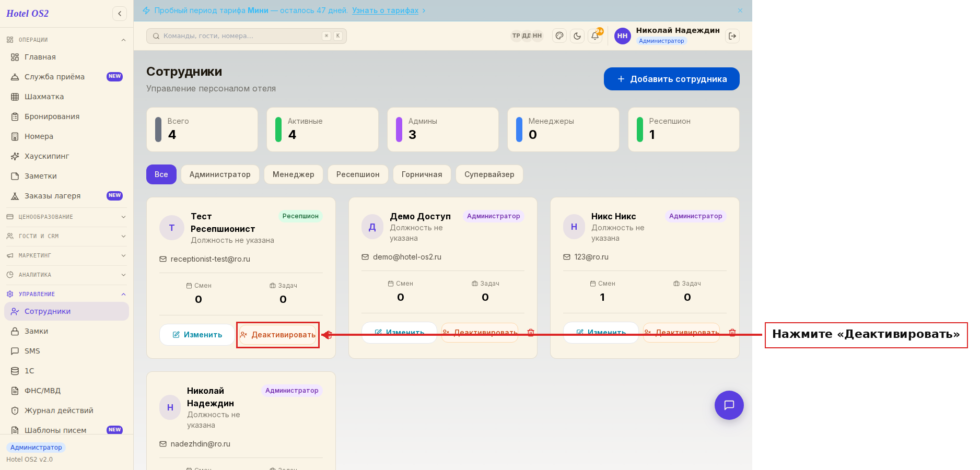Delete Никс Никс with trash icon
Viewport: 980px width, 470px height.
point(732,333)
